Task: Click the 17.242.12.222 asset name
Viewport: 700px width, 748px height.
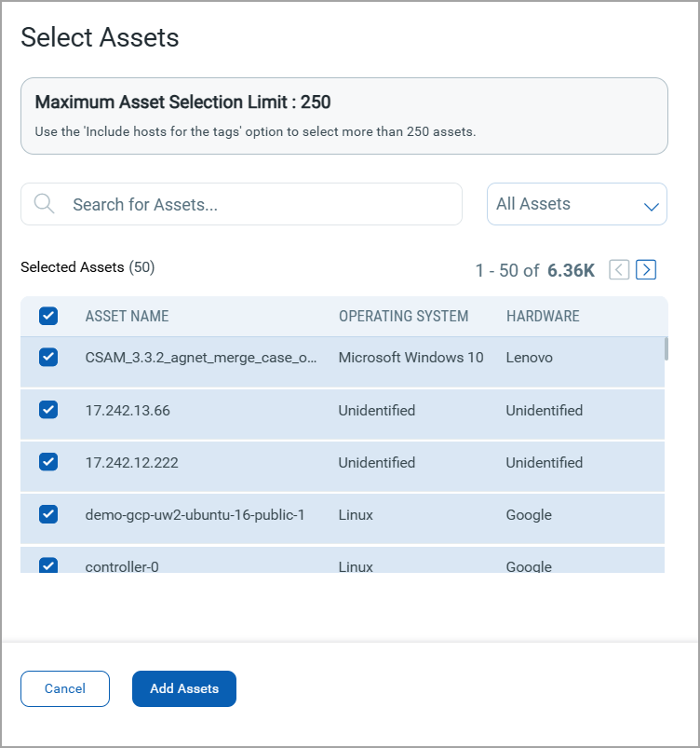Action: (131, 462)
